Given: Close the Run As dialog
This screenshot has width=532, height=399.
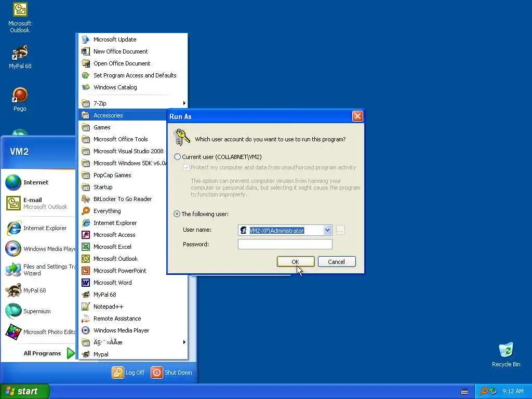Looking at the screenshot, I should pos(357,116).
